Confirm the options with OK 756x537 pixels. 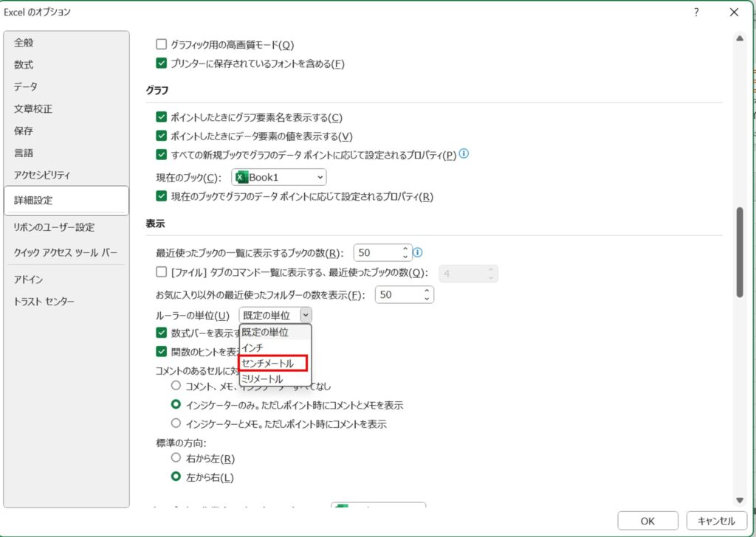coord(647,521)
